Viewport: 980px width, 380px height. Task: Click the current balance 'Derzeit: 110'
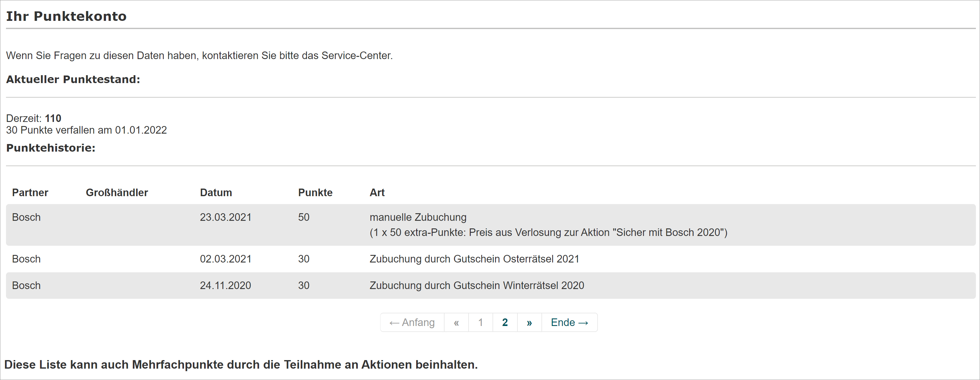pyautogui.click(x=33, y=118)
